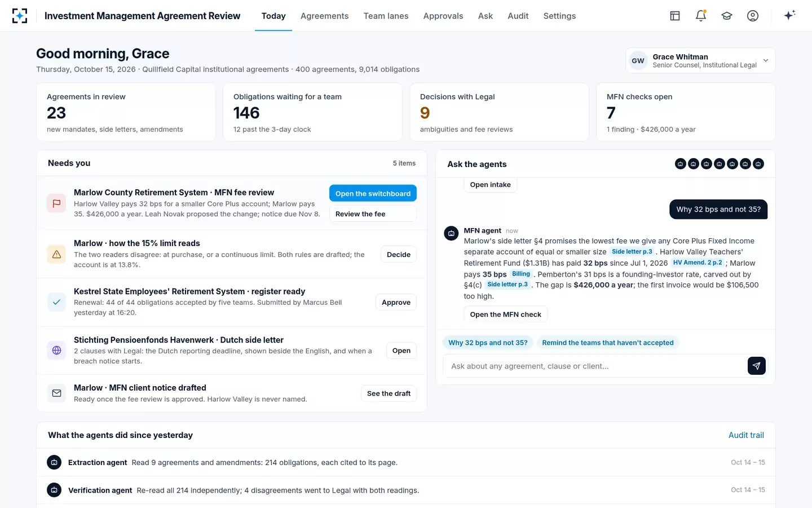Click the checkmark icon on the Kestrel row

(56, 302)
